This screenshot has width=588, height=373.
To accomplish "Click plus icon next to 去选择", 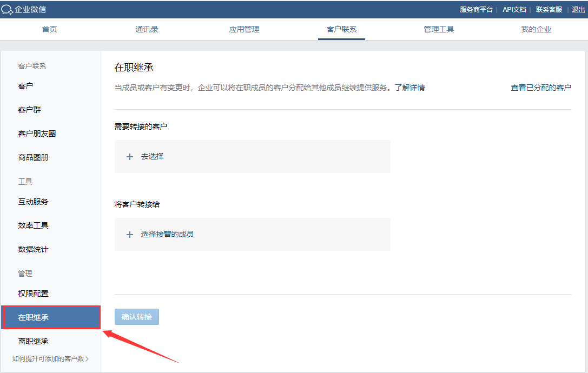I will pyautogui.click(x=129, y=157).
